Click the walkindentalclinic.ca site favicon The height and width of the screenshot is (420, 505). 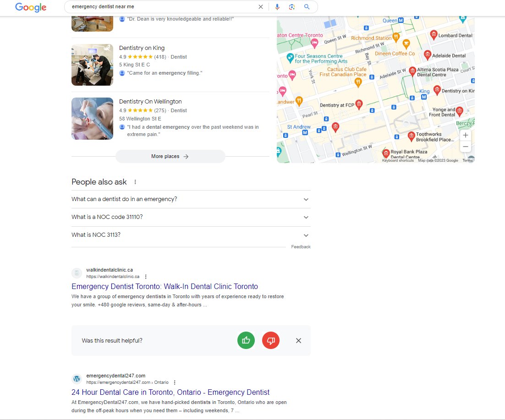pyautogui.click(x=77, y=273)
